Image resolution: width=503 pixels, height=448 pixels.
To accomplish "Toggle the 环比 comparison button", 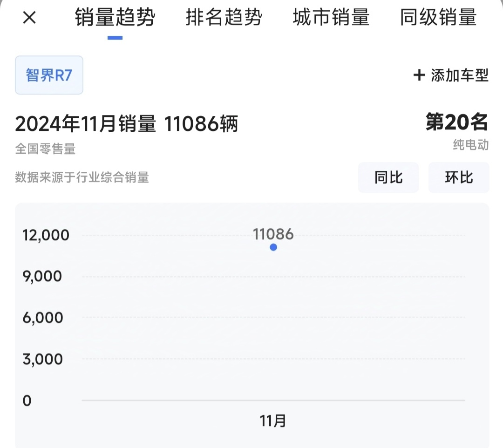I will [x=459, y=177].
